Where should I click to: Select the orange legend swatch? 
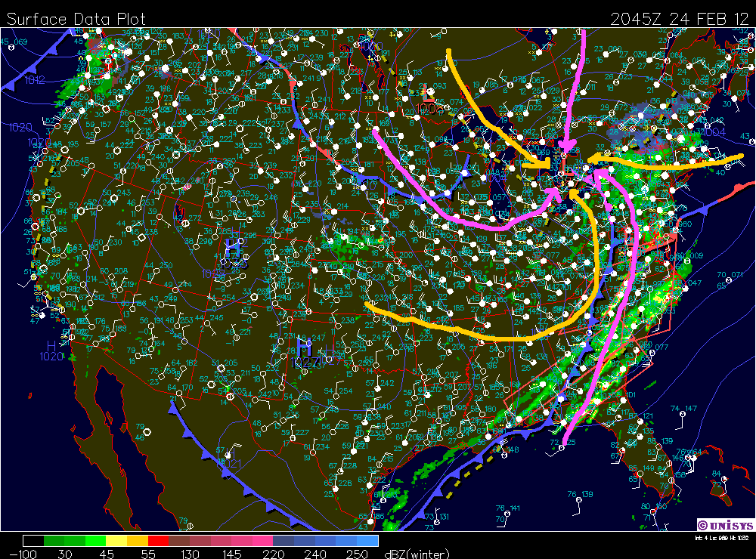138,541
